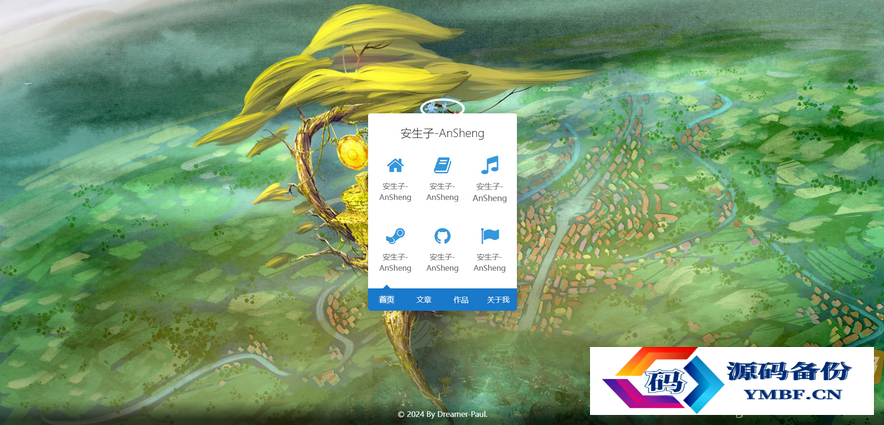Viewport: 884px width, 425px height.
Task: Click the label under the flag icon
Action: tap(489, 262)
